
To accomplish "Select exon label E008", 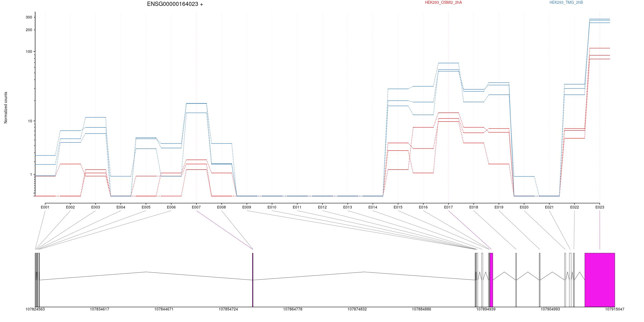I will tap(221, 207).
